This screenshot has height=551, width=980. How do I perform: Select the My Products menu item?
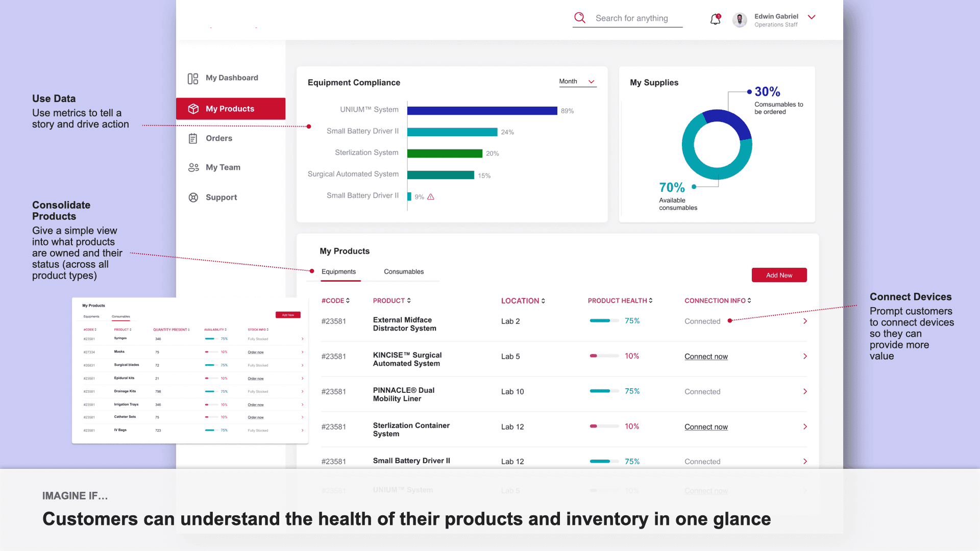(230, 109)
